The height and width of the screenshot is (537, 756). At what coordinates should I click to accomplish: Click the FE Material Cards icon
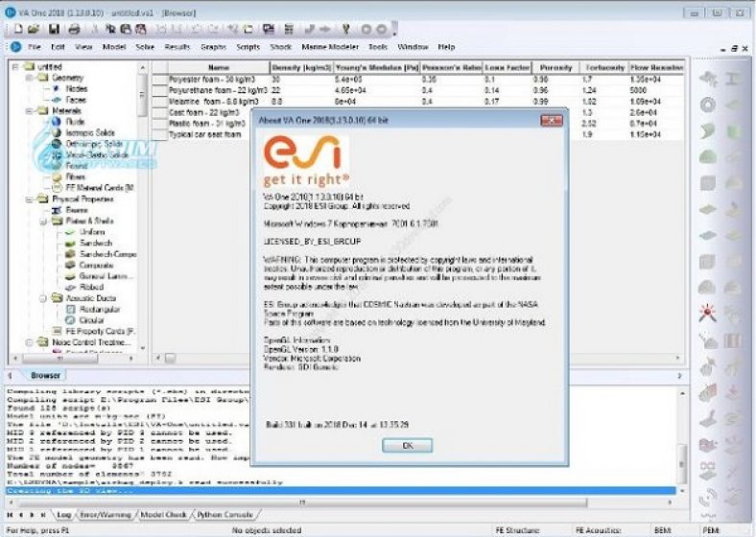click(57, 188)
